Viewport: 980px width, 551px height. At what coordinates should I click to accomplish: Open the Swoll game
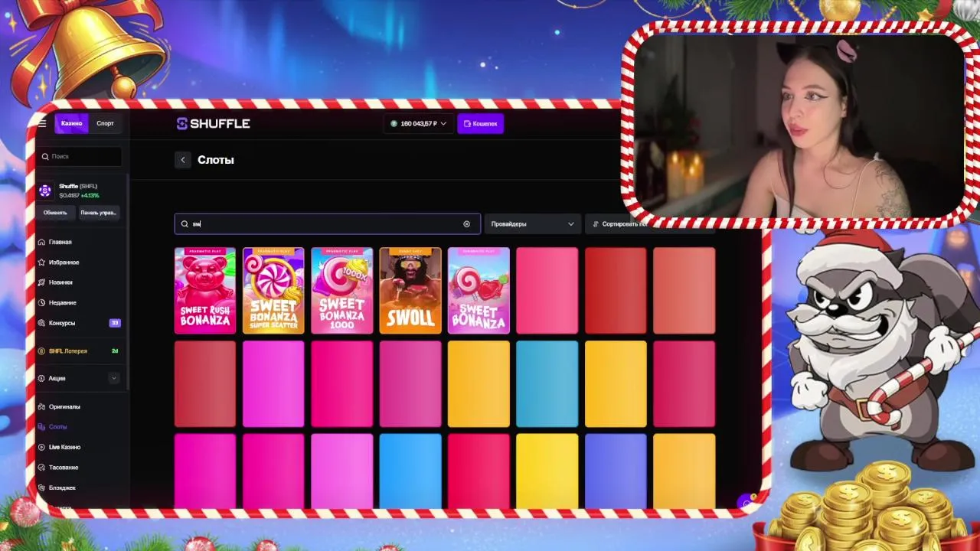pos(410,291)
